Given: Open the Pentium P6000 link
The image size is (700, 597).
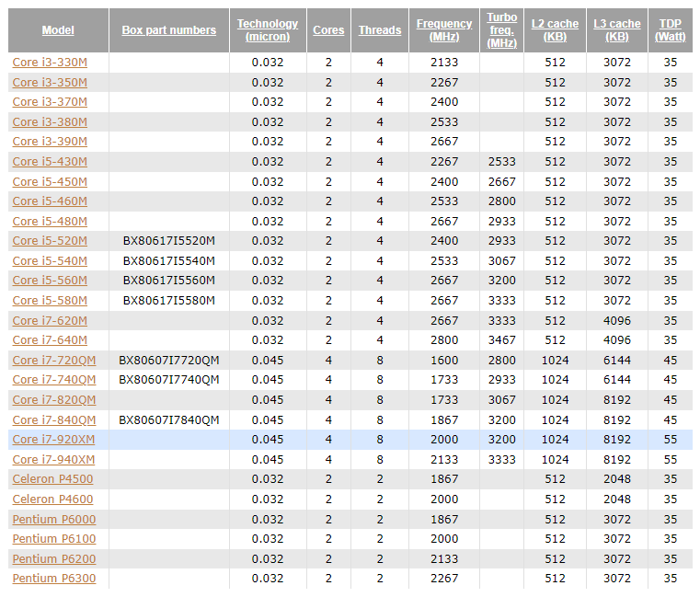Looking at the screenshot, I should pos(54,520).
